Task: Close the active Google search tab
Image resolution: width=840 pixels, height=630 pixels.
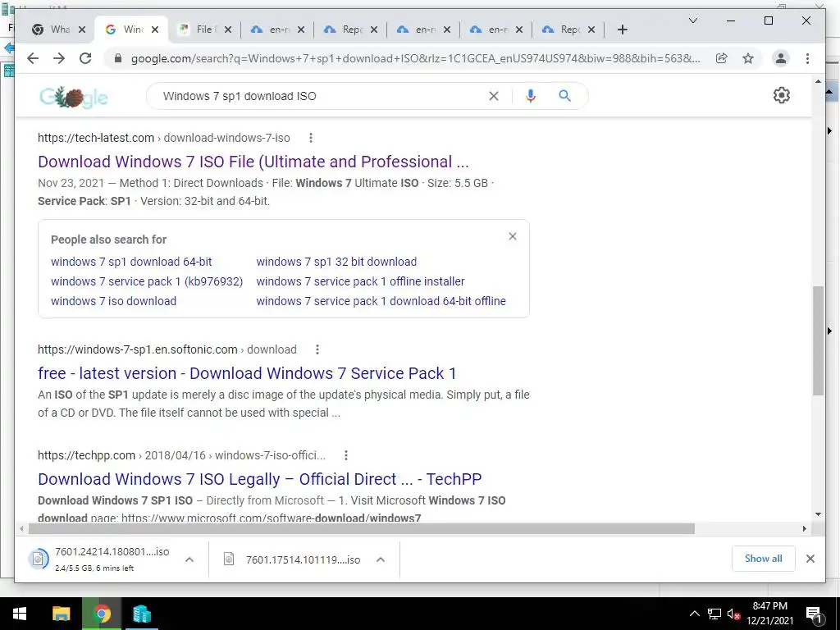Action: coord(155,30)
